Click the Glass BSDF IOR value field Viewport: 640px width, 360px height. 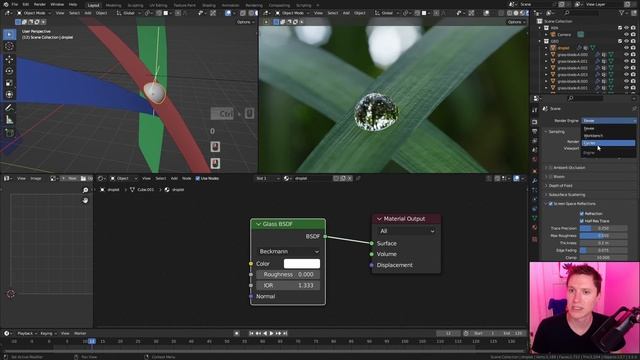(288, 286)
